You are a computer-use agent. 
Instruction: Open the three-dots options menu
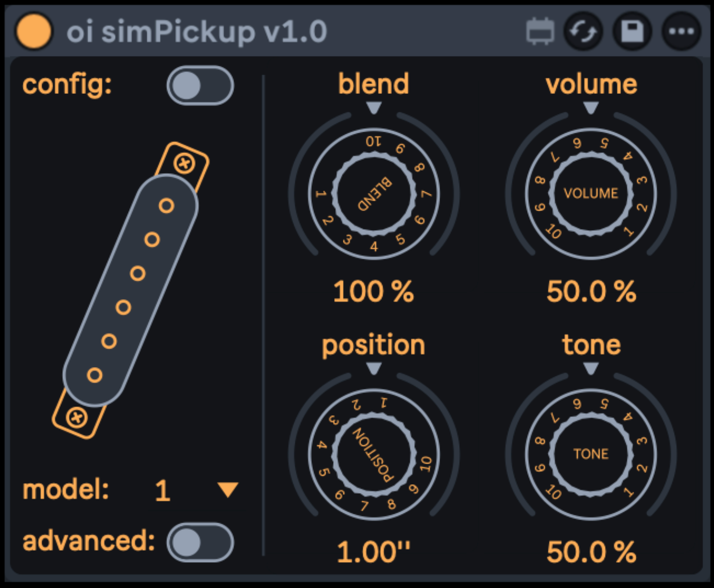pyautogui.click(x=681, y=32)
